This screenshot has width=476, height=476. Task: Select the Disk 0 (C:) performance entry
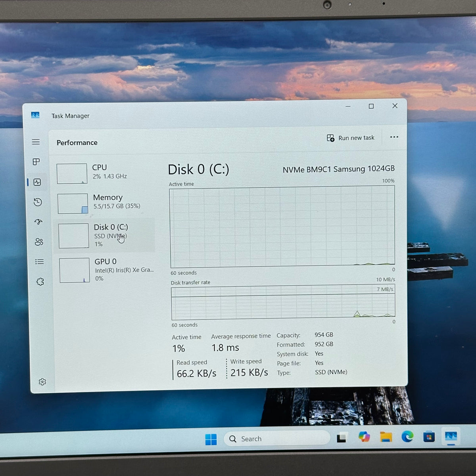click(105, 235)
